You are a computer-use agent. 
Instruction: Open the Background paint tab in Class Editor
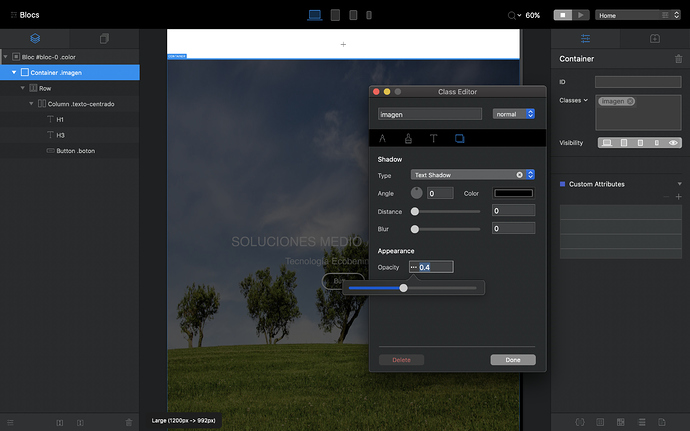[x=408, y=138]
